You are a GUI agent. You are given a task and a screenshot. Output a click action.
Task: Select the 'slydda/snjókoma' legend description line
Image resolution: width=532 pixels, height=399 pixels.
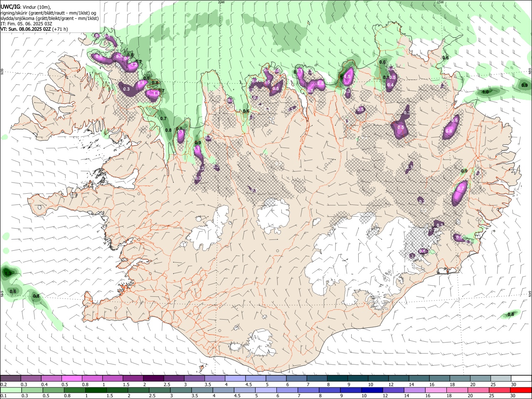pyautogui.click(x=49, y=18)
